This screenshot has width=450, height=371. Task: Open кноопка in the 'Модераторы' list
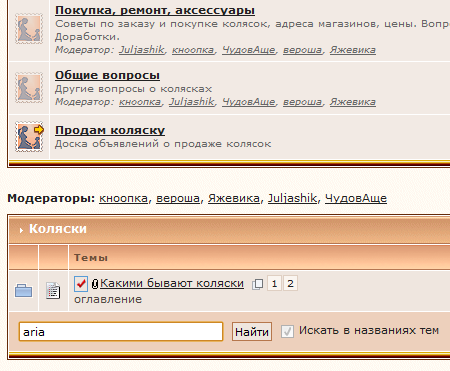(x=123, y=198)
